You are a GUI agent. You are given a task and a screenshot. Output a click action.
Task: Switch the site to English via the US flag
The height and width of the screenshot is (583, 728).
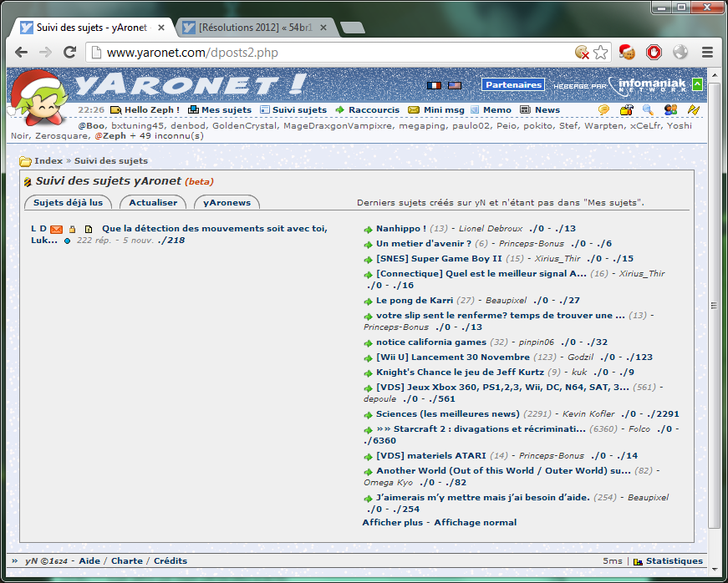[x=454, y=85]
